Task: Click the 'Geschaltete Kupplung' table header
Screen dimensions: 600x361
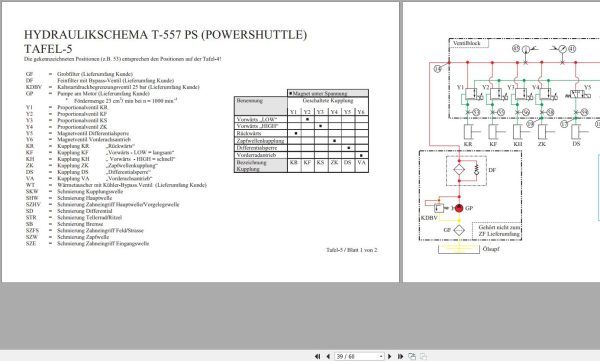Action: (x=328, y=101)
